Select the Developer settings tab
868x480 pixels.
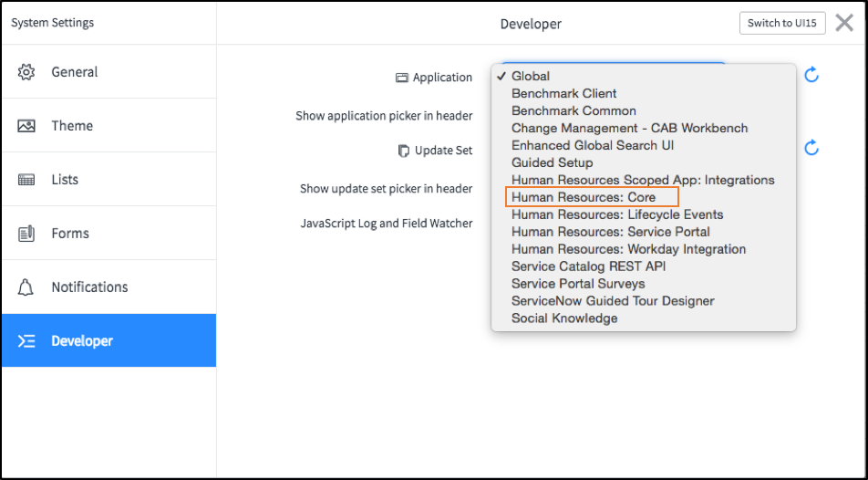coord(109,340)
